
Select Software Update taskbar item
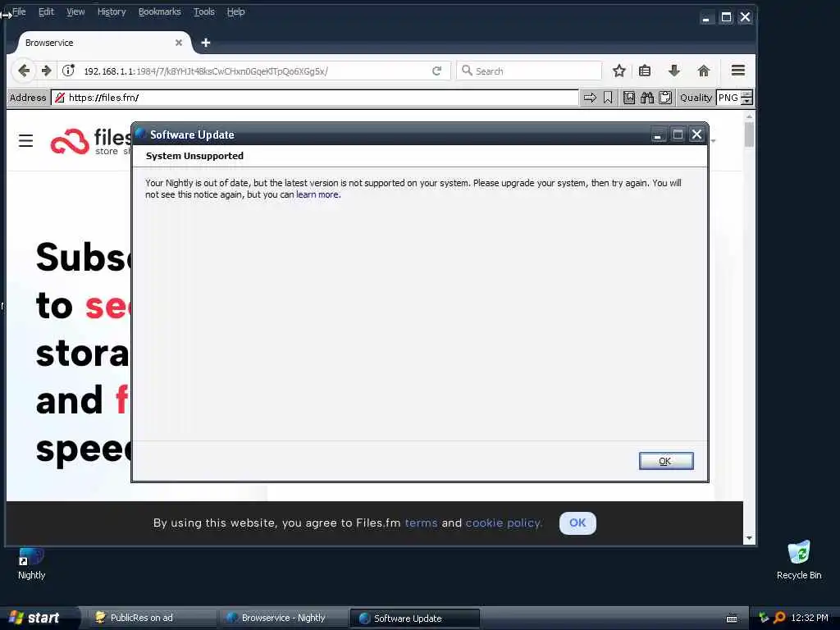pos(414,619)
